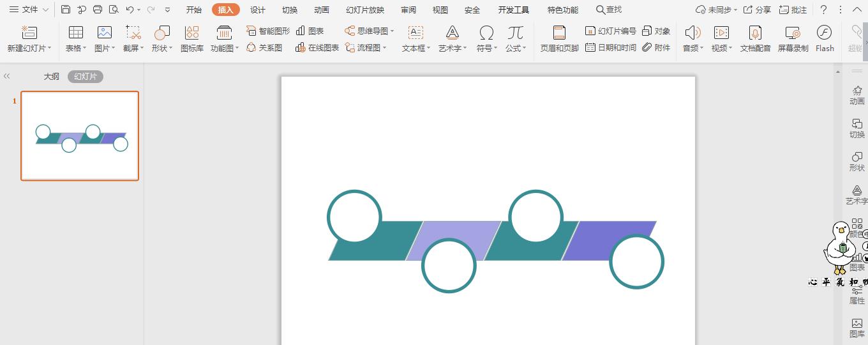The image size is (868, 345).
Task: Switch to the 审阅 ribbon tab
Action: tap(408, 10)
